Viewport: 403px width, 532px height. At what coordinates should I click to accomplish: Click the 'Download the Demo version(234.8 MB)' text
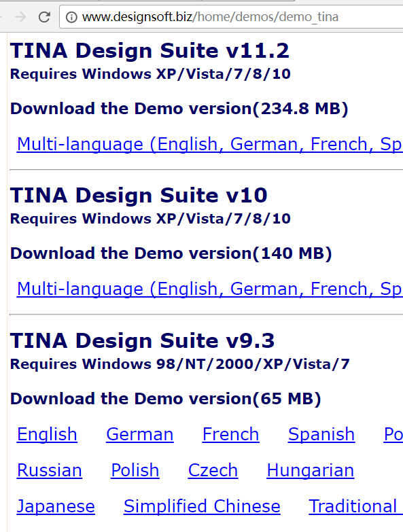(x=179, y=109)
